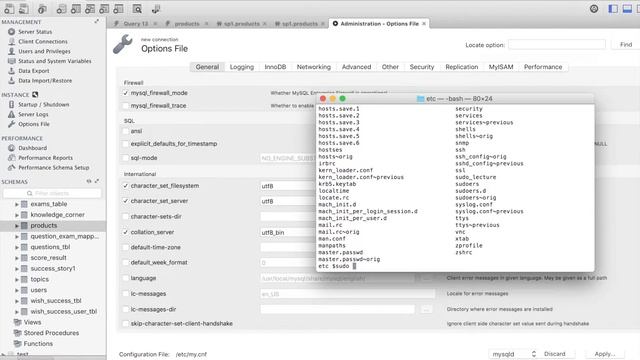
Task: Switch to the Networking options tab
Action: tap(313, 67)
